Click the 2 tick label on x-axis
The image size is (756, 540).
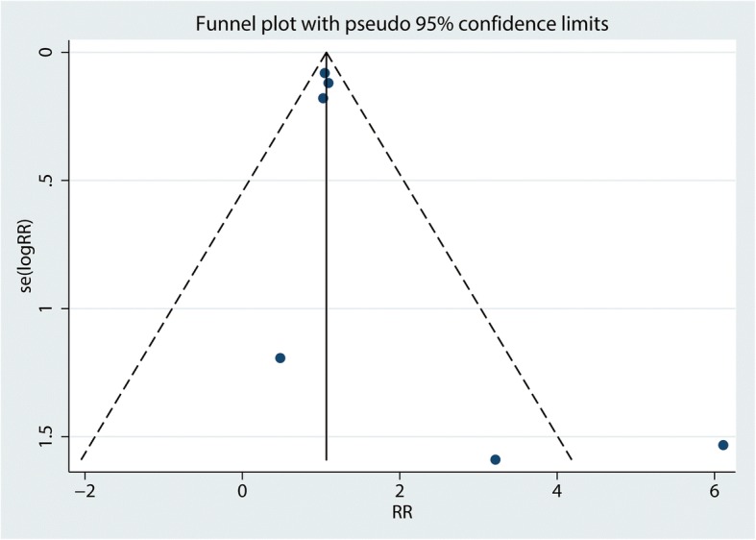tap(400, 492)
